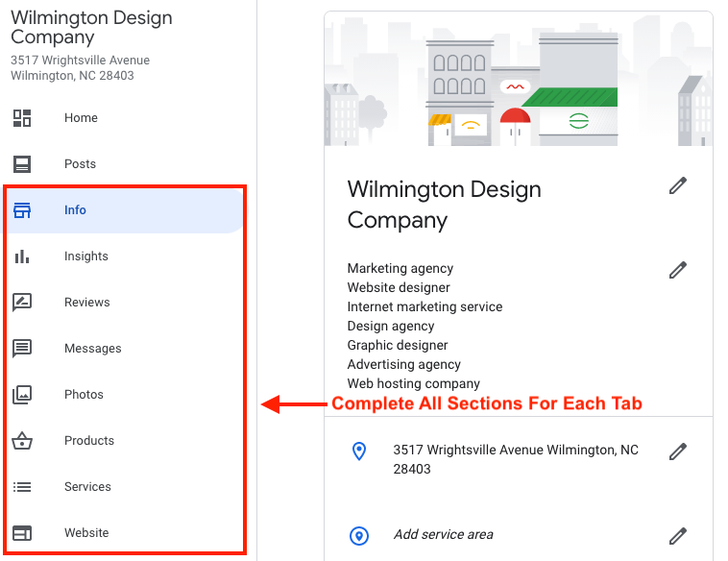The height and width of the screenshot is (561, 728).
Task: Click the Info storefront icon
Action: point(22,210)
